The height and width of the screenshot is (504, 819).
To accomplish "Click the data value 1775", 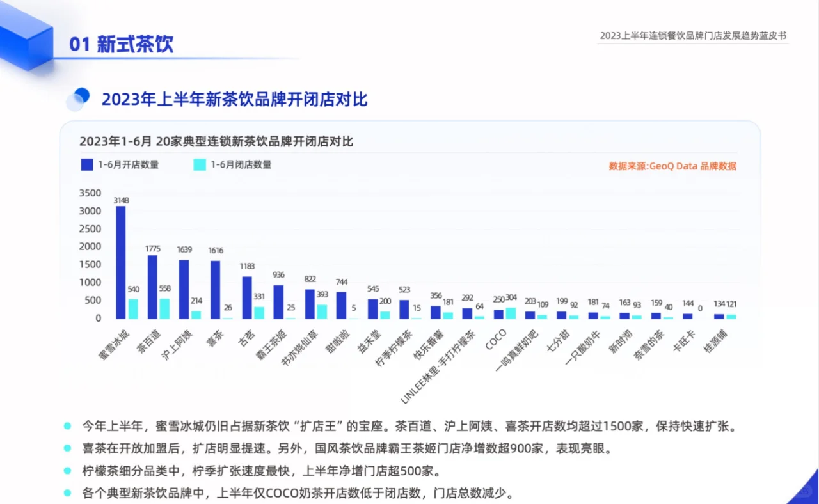I will pos(153,249).
